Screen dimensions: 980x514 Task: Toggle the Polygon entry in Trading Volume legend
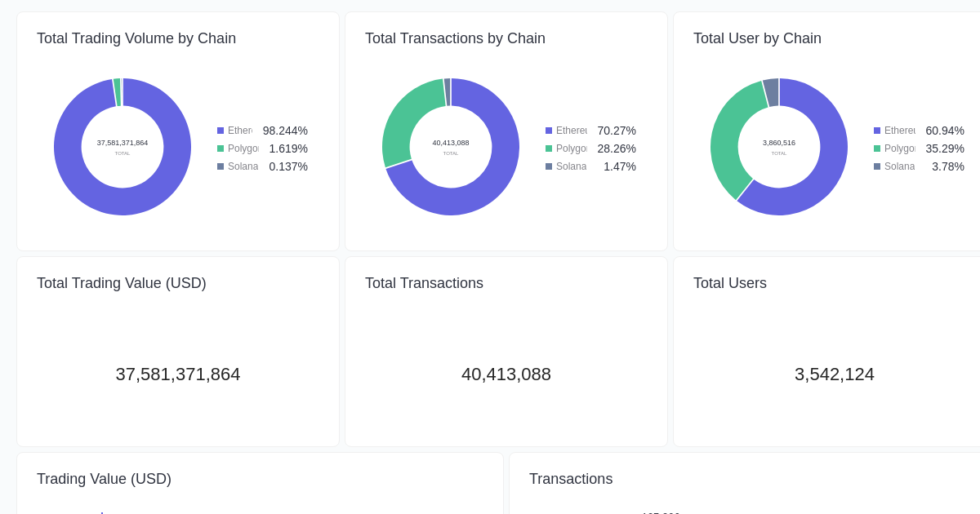point(243,148)
